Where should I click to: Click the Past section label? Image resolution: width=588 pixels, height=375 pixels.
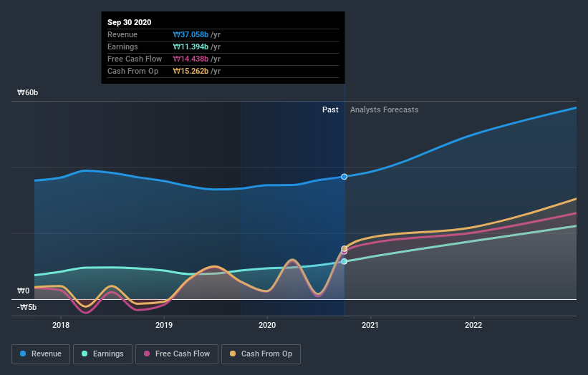pyautogui.click(x=330, y=109)
